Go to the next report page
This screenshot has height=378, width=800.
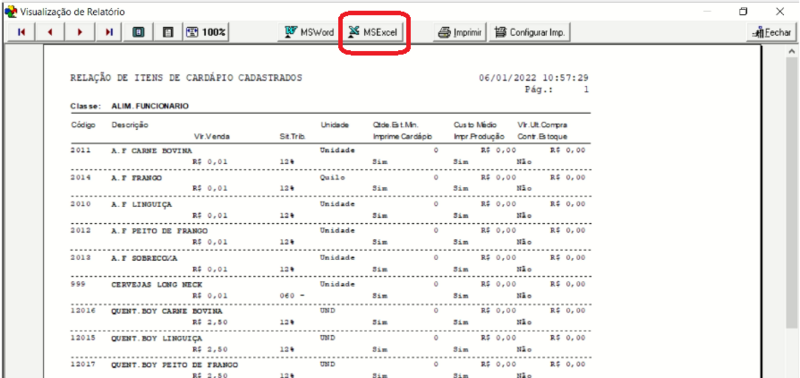80,32
